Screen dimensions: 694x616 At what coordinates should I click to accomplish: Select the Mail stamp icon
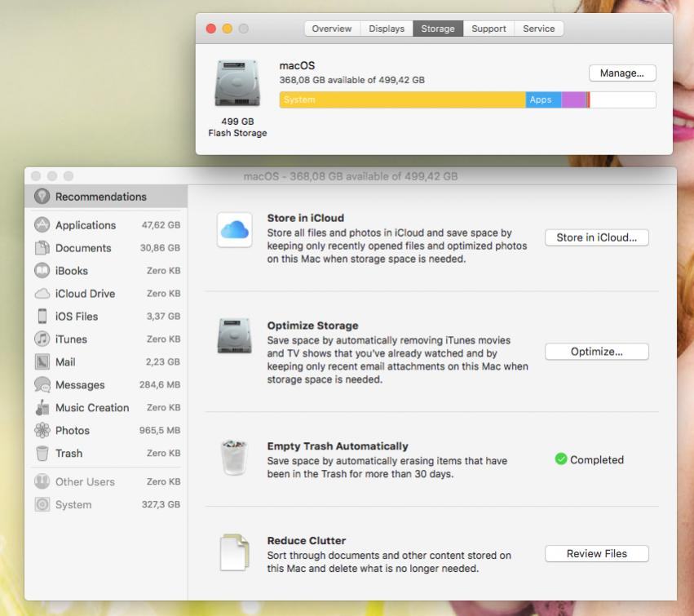(42, 361)
